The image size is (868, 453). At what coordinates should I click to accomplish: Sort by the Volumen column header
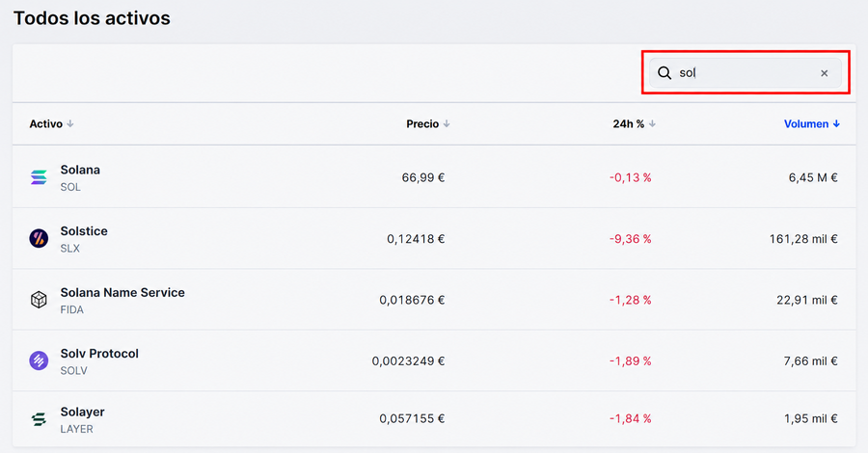tap(812, 124)
